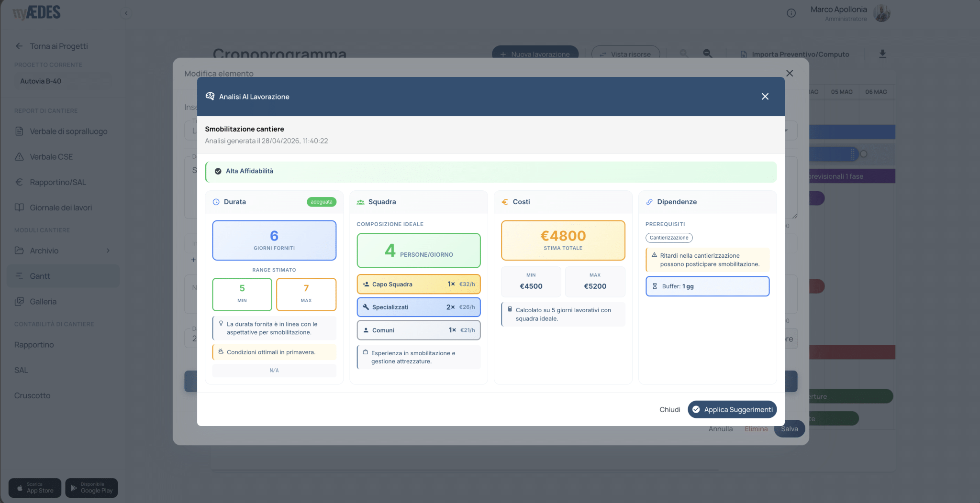Open Marco Apollonia profile avatar

[881, 13]
